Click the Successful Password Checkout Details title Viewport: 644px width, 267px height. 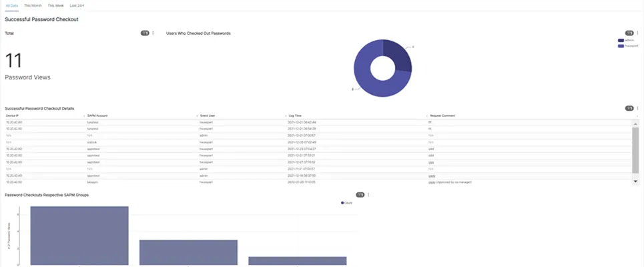[x=39, y=108]
